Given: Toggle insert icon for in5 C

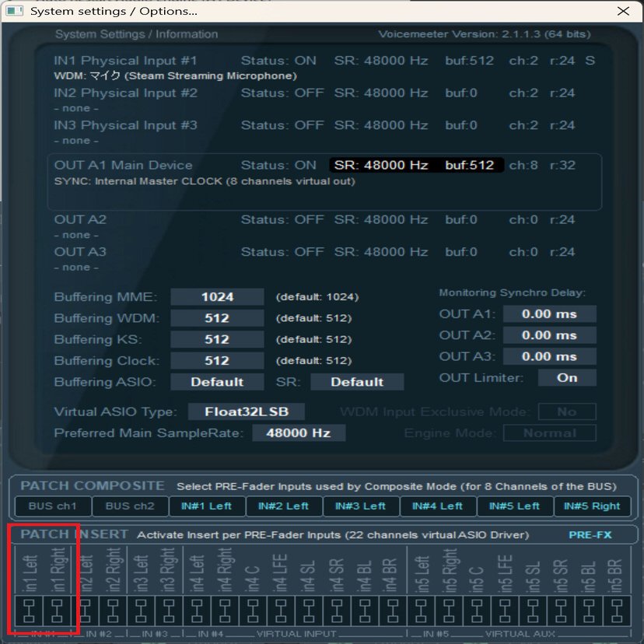Looking at the screenshot, I should 477,611.
